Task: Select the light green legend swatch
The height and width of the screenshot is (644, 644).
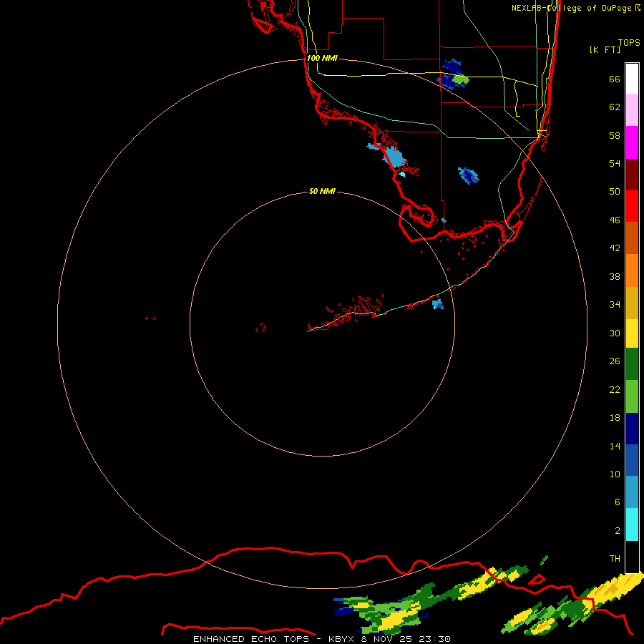Action: click(x=632, y=396)
